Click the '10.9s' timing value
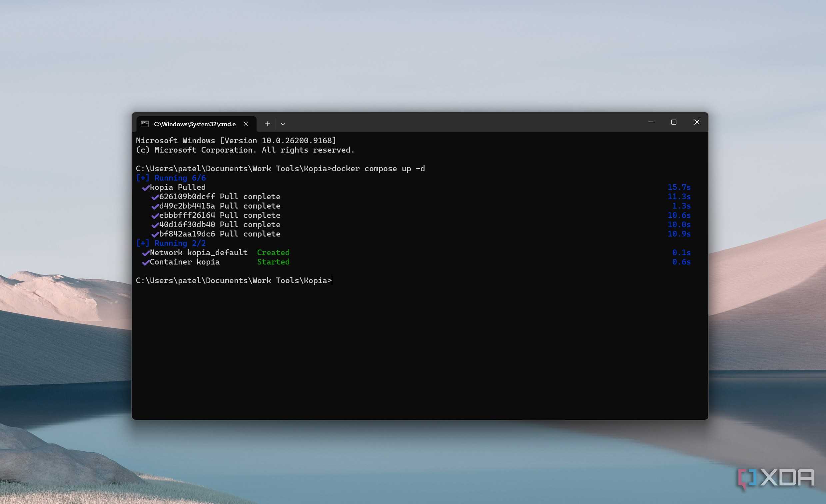This screenshot has height=504, width=826. coord(679,234)
